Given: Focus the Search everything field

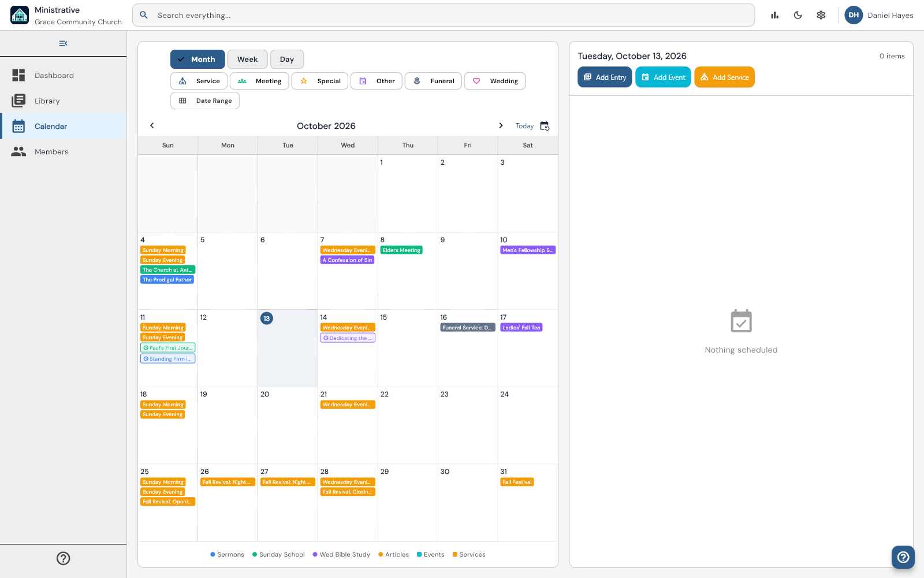Looking at the screenshot, I should 444,15.
